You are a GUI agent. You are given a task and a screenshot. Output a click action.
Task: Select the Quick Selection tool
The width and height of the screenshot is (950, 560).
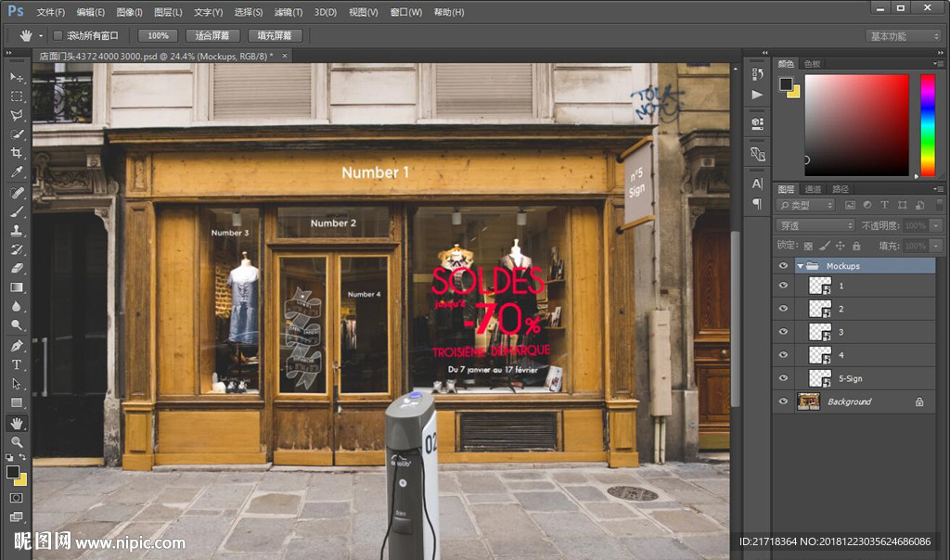pos(17,134)
